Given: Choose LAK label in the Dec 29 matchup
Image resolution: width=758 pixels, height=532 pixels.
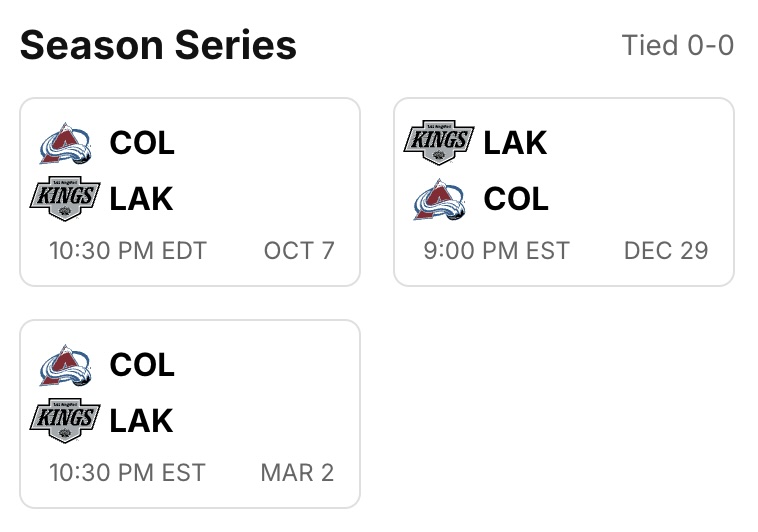Looking at the screenshot, I should pos(515,143).
